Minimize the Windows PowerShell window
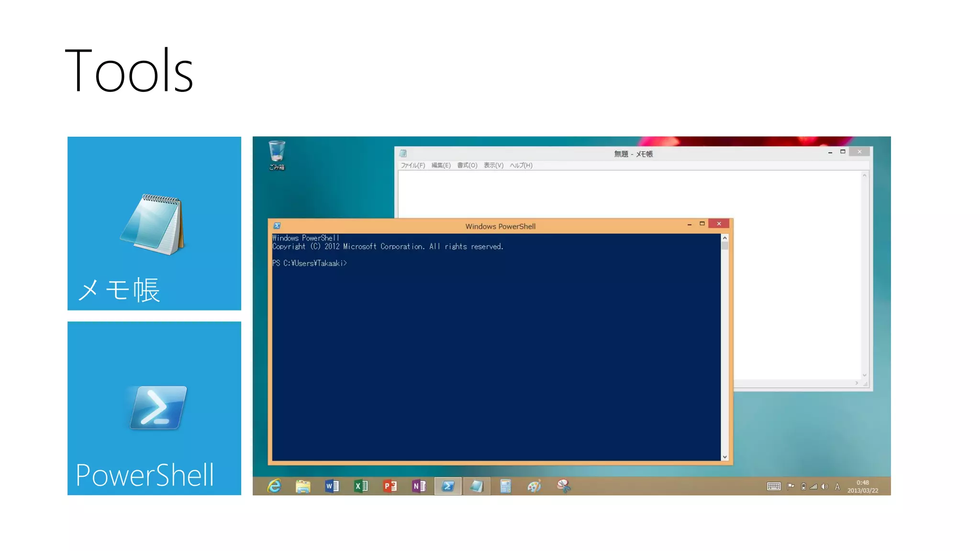The image size is (980, 551). 690,224
